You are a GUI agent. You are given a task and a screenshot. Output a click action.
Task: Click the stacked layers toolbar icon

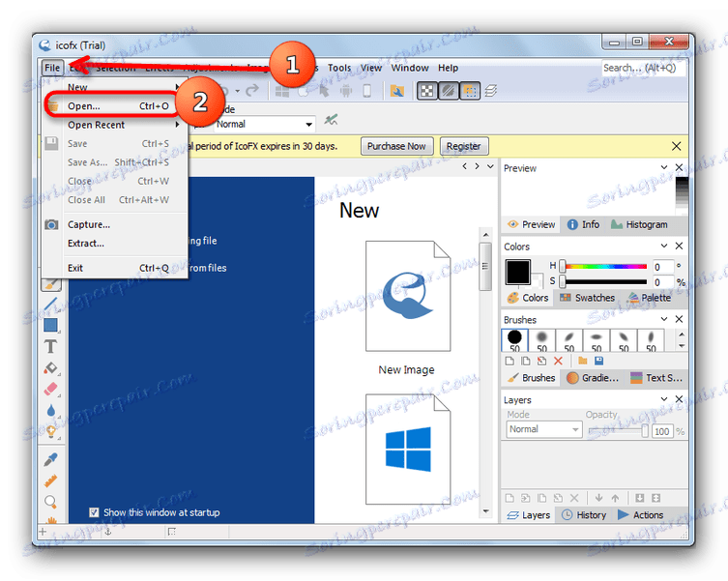(x=491, y=91)
